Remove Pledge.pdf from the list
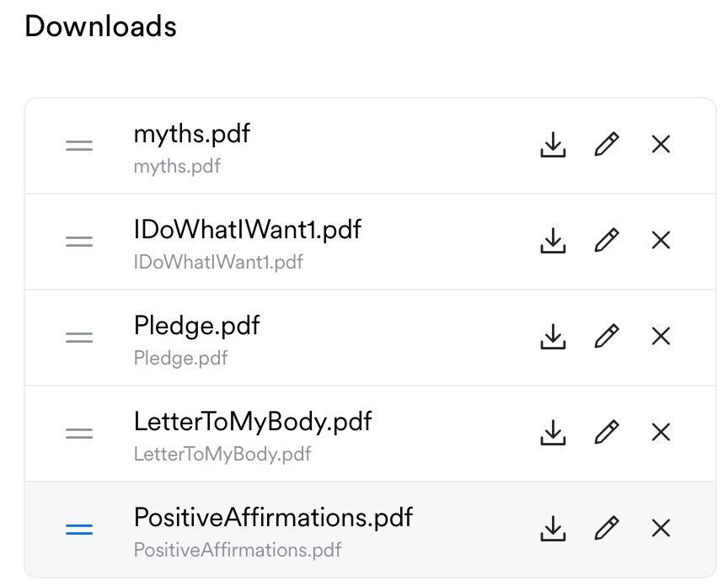 pos(661,338)
